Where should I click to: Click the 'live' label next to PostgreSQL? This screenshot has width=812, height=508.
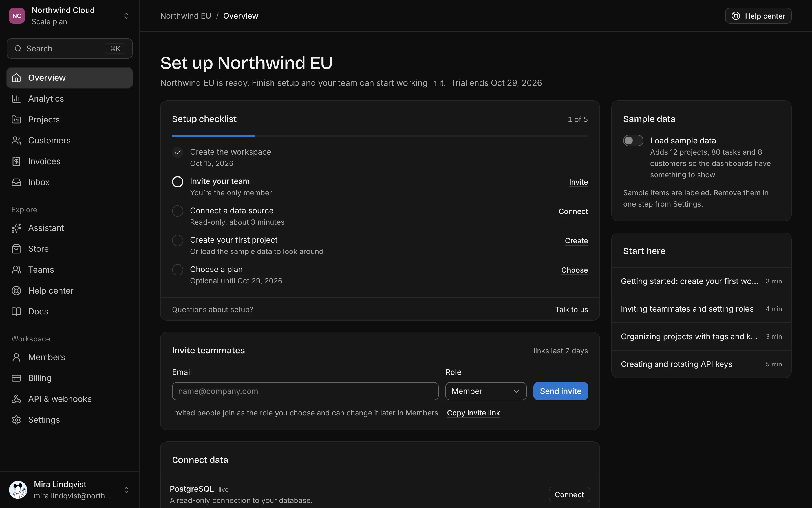tap(223, 490)
